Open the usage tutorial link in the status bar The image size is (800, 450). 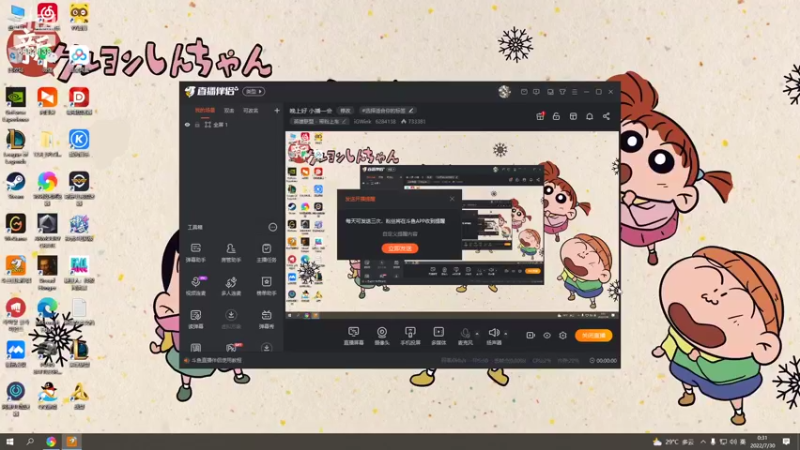[216, 360]
